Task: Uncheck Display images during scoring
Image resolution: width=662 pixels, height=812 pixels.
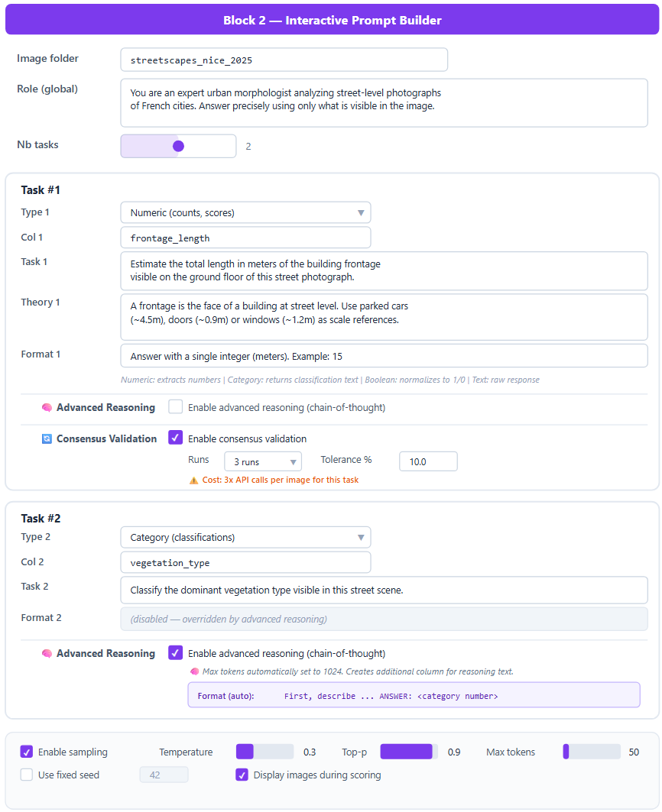Action: click(242, 775)
